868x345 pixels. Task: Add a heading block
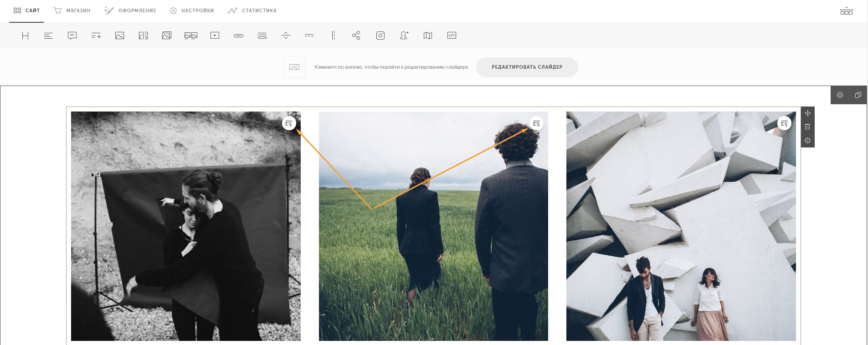pyautogui.click(x=25, y=36)
